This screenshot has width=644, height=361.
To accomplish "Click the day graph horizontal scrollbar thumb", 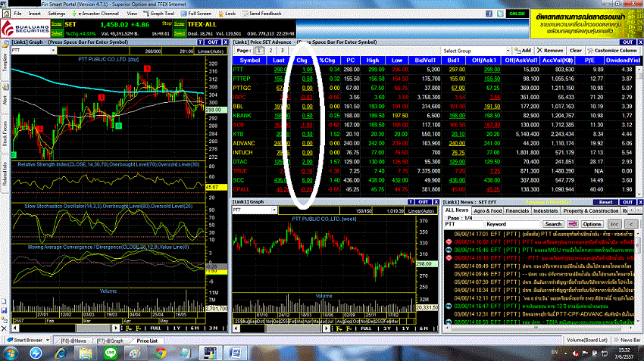I will tap(94, 328).
